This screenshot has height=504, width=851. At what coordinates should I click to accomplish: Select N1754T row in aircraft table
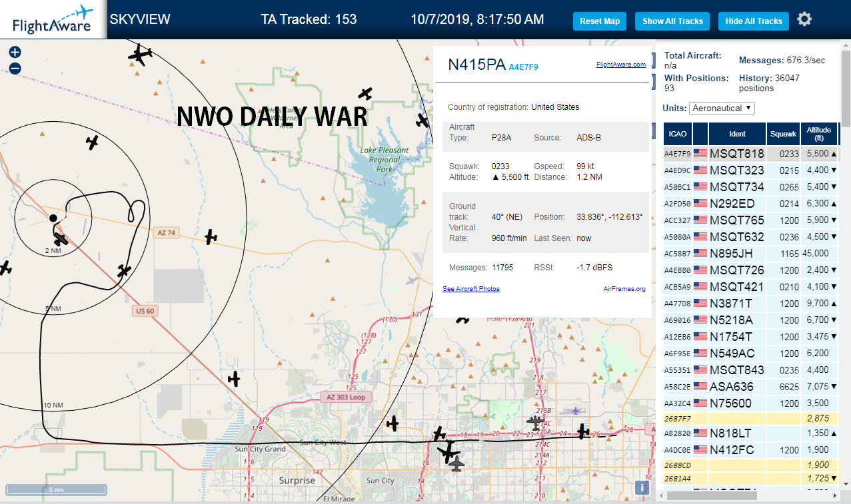tap(751, 336)
